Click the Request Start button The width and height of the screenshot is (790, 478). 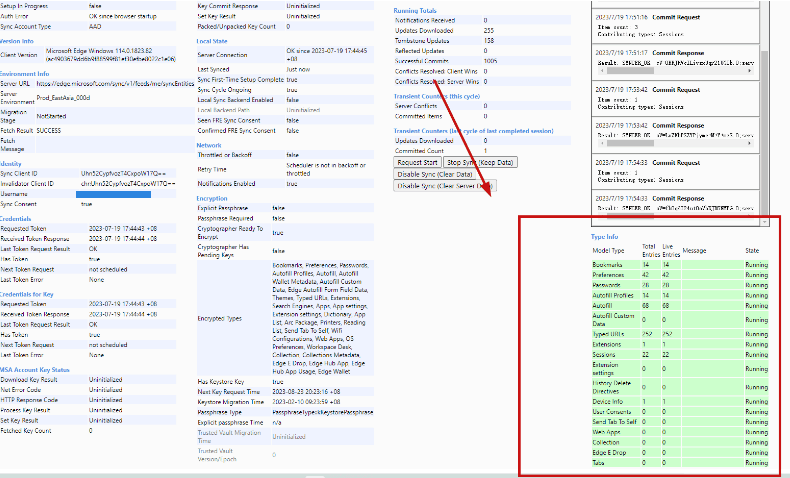[x=417, y=162]
